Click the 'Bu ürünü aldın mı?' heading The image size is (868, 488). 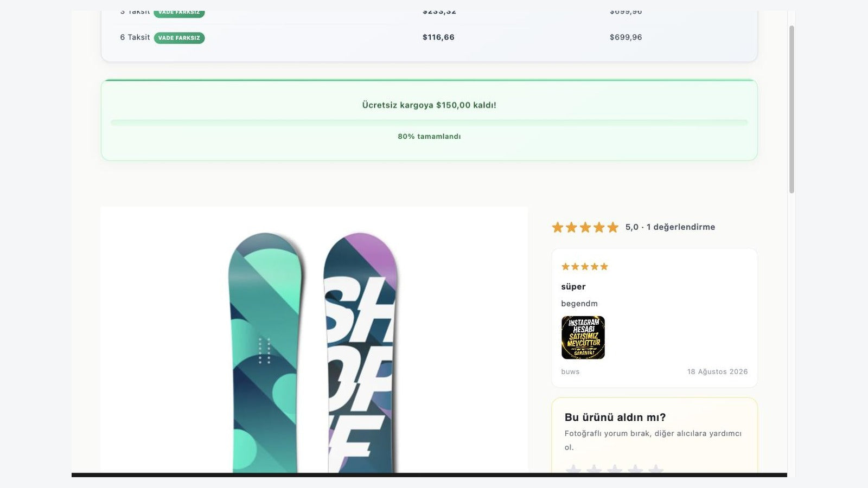[615, 418]
